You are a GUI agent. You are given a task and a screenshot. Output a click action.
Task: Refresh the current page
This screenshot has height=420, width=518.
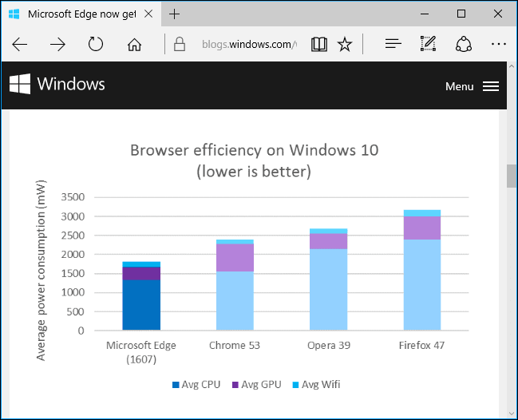click(x=96, y=44)
